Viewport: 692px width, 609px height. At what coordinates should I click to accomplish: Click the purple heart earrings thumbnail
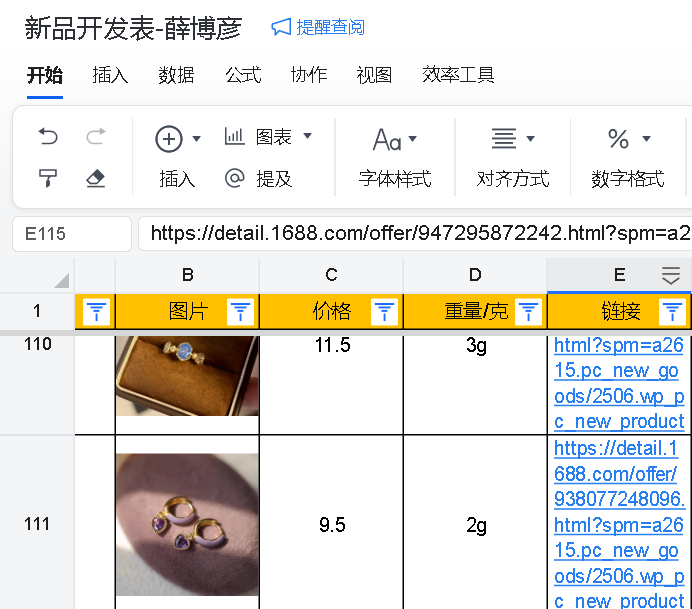pos(187,524)
